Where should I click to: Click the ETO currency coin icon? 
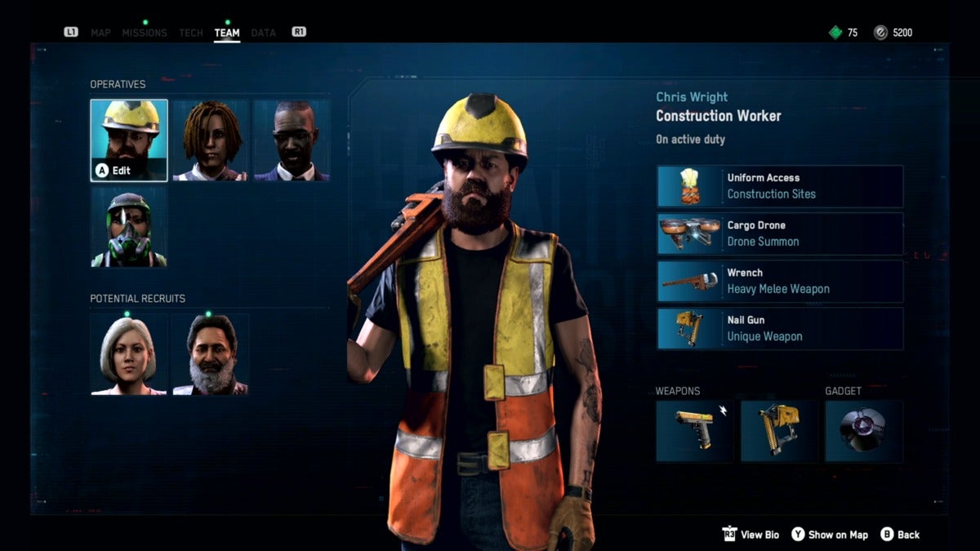[880, 33]
